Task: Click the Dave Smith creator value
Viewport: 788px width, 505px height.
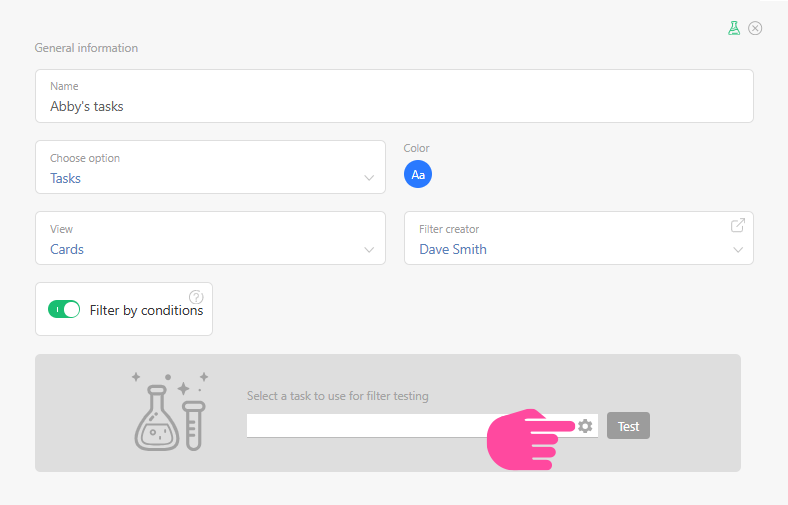Action: 453,250
